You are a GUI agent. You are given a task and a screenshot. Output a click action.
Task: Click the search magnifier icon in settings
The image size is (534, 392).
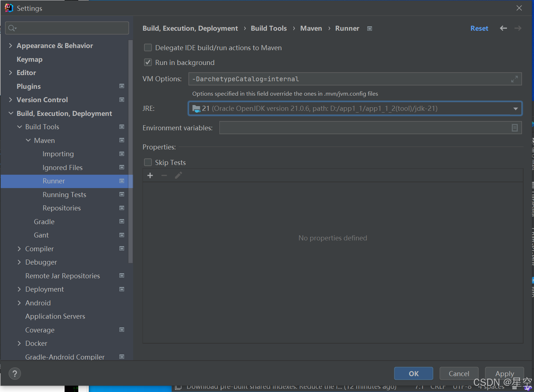click(12, 28)
